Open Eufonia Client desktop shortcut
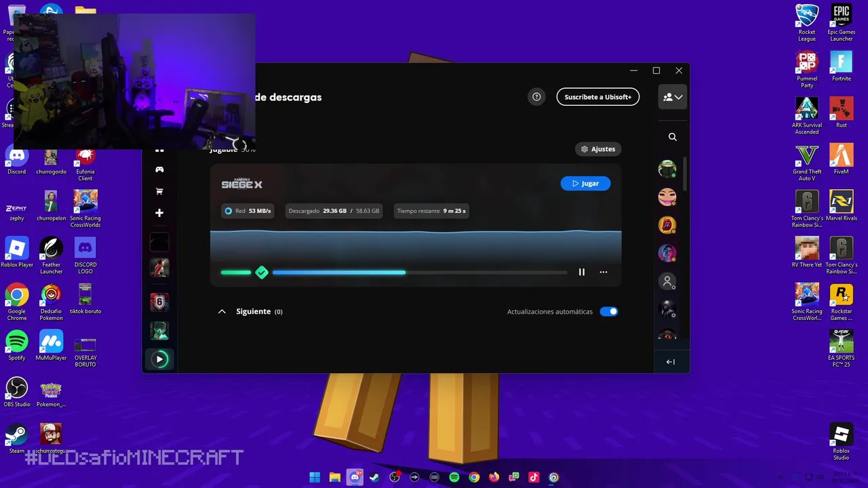868x488 pixels. coord(85,163)
